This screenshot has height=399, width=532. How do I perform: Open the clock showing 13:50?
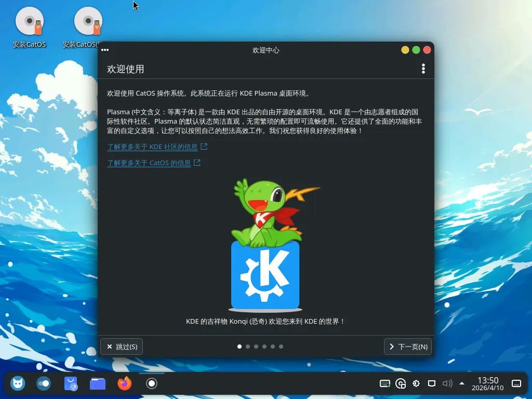pyautogui.click(x=487, y=384)
